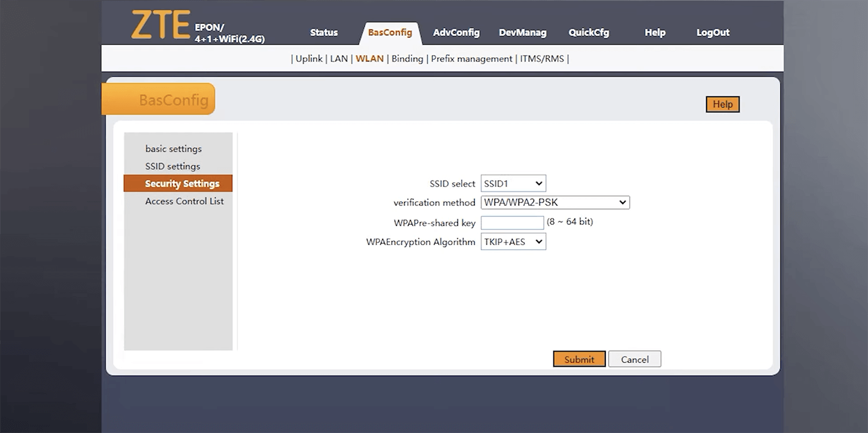Expand the SSID select dropdown
This screenshot has height=433, width=868.
pos(513,184)
